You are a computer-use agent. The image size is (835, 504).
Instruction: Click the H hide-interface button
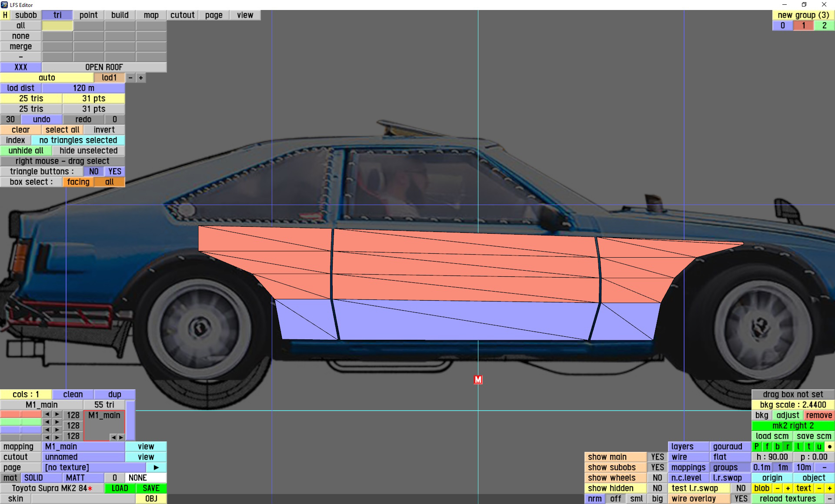click(5, 15)
